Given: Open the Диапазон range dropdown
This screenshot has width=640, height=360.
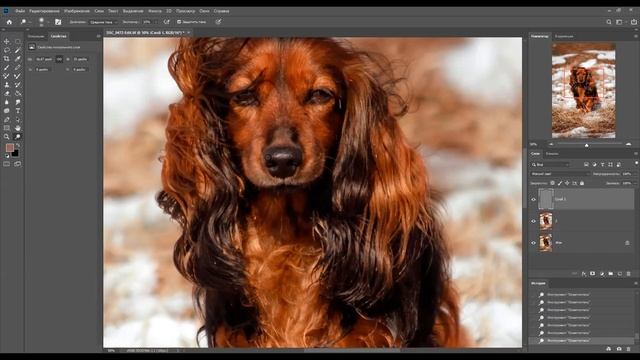Looking at the screenshot, I should [102, 22].
